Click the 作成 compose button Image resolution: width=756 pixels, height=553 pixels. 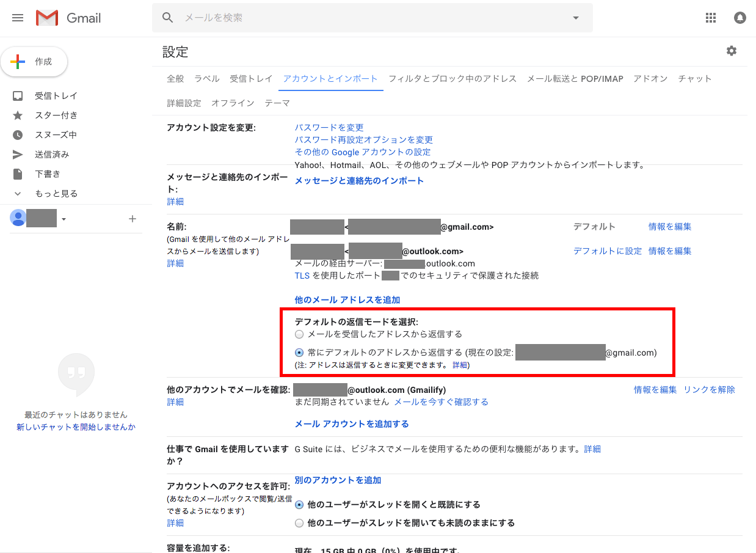pyautogui.click(x=34, y=62)
